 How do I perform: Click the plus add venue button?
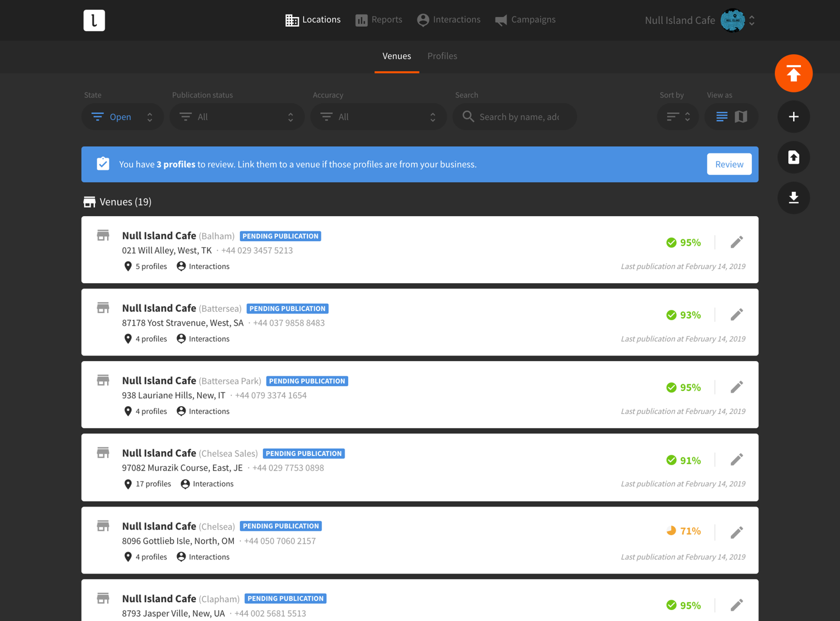793,117
